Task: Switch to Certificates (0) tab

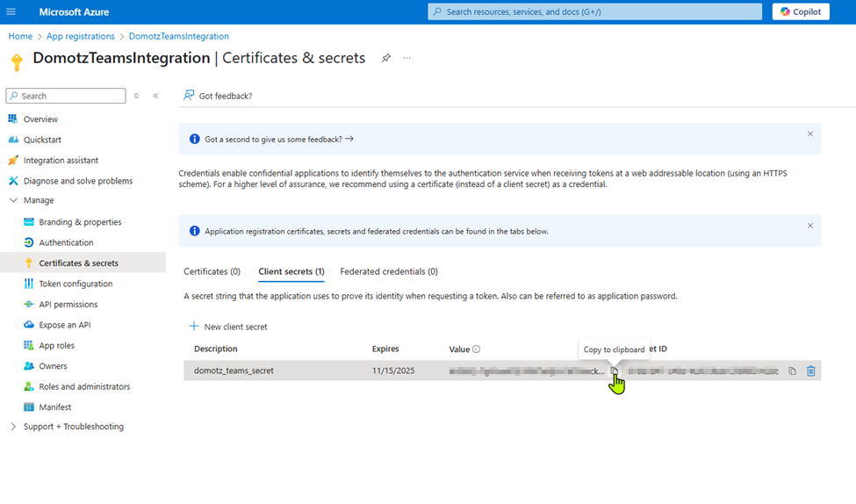Action: coord(212,271)
